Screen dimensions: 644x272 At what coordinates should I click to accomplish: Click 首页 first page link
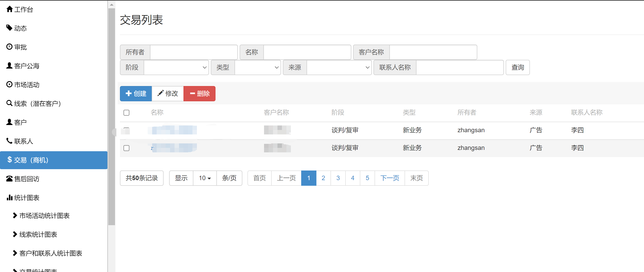(x=260, y=178)
